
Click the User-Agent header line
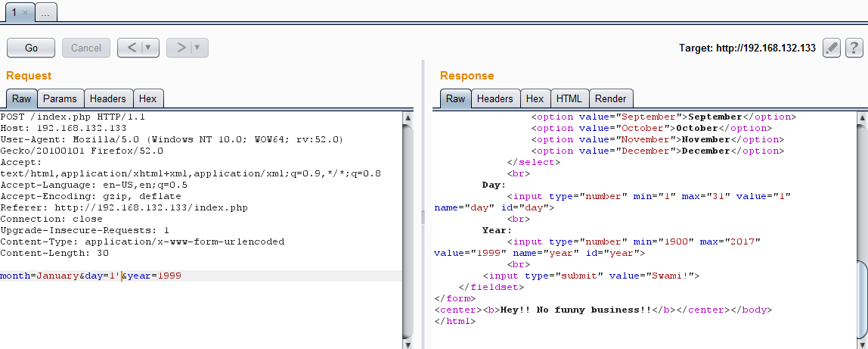pos(172,139)
